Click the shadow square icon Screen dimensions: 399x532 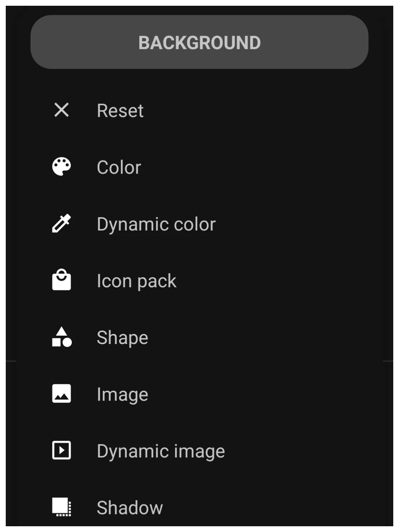61,507
